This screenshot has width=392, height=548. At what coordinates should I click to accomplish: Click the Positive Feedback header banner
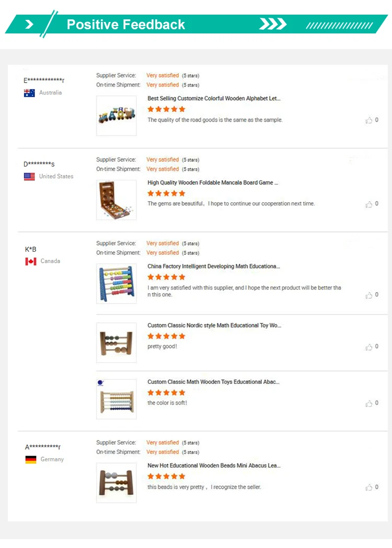(x=125, y=25)
